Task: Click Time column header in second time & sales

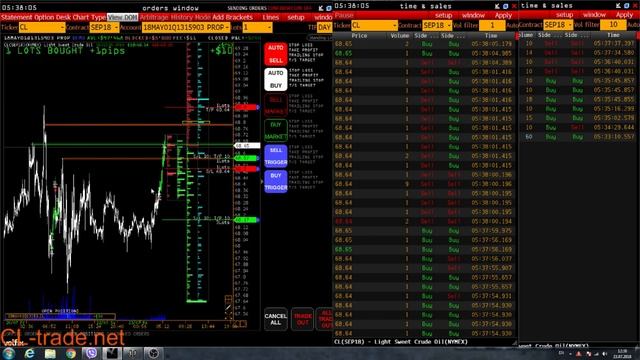Action: pyautogui.click(x=613, y=35)
